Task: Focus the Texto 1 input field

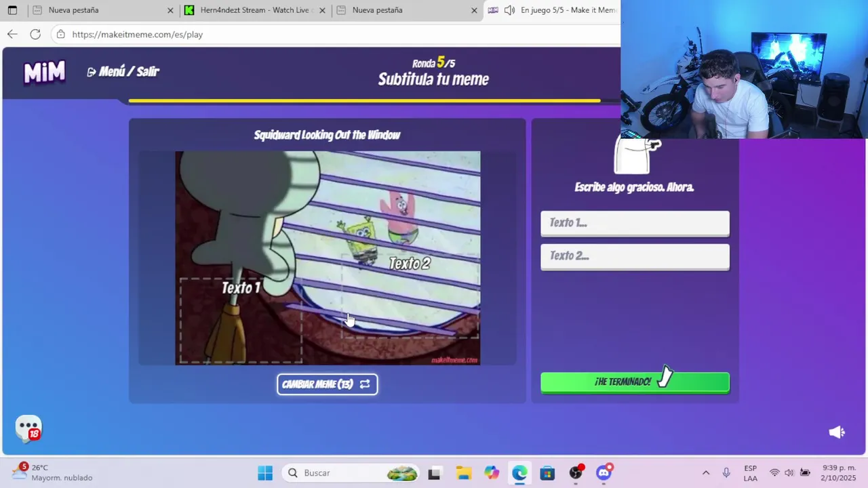Action: [x=635, y=223]
